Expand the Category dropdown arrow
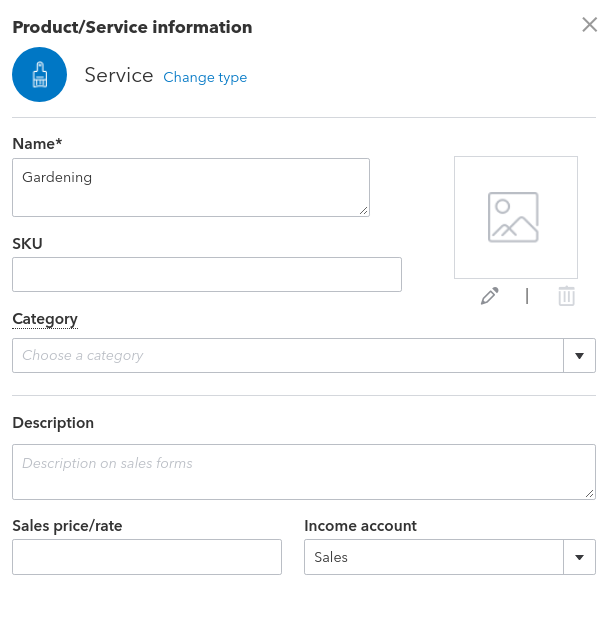The height and width of the screenshot is (627, 612). 579,355
